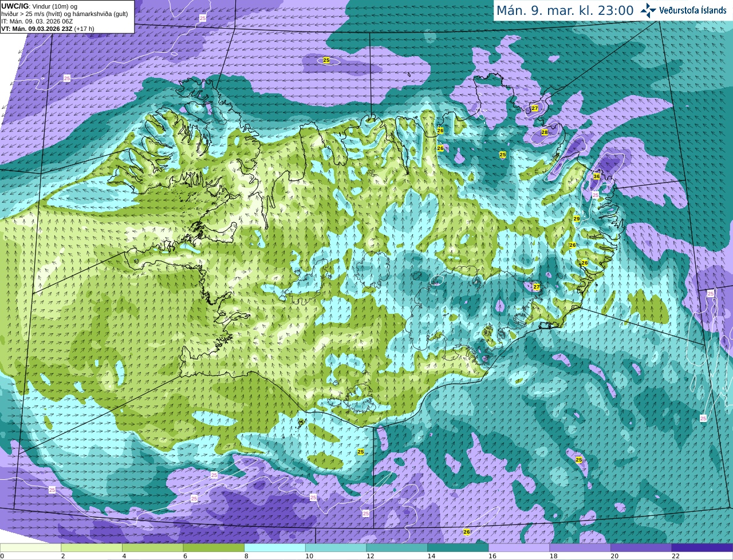The width and height of the screenshot is (733, 560).
Task: Click the legend scale label '22'
Action: [676, 556]
